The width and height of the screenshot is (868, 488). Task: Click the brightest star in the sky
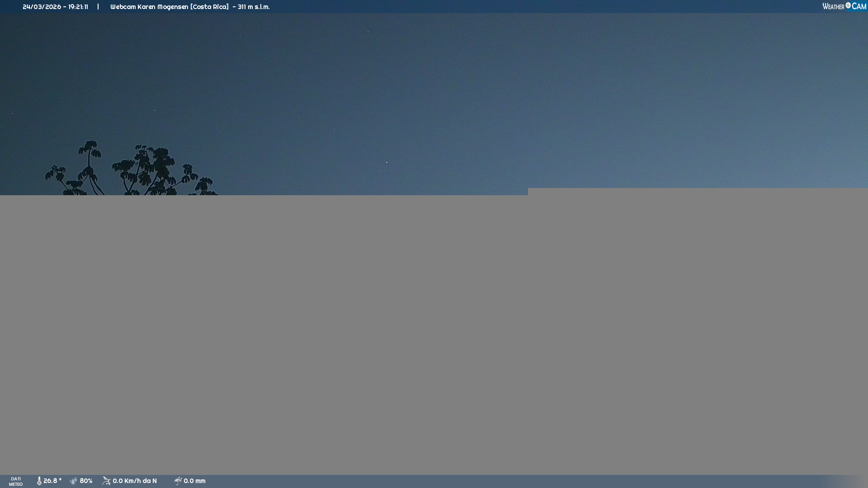[387, 162]
